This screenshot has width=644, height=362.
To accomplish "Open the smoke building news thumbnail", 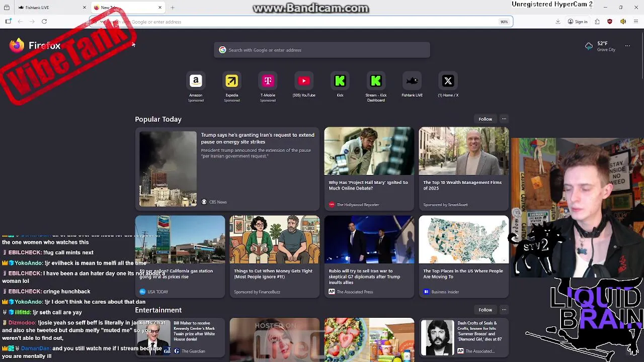I will coord(168,169).
